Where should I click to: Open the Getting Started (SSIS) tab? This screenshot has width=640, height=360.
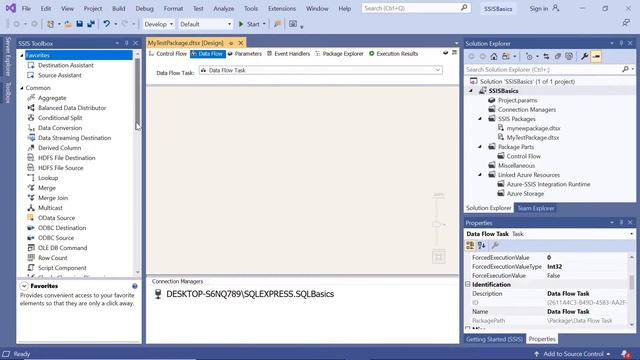[x=494, y=339]
